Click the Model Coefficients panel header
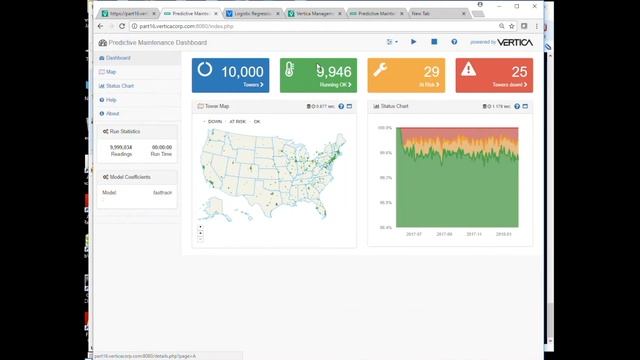 click(137, 177)
